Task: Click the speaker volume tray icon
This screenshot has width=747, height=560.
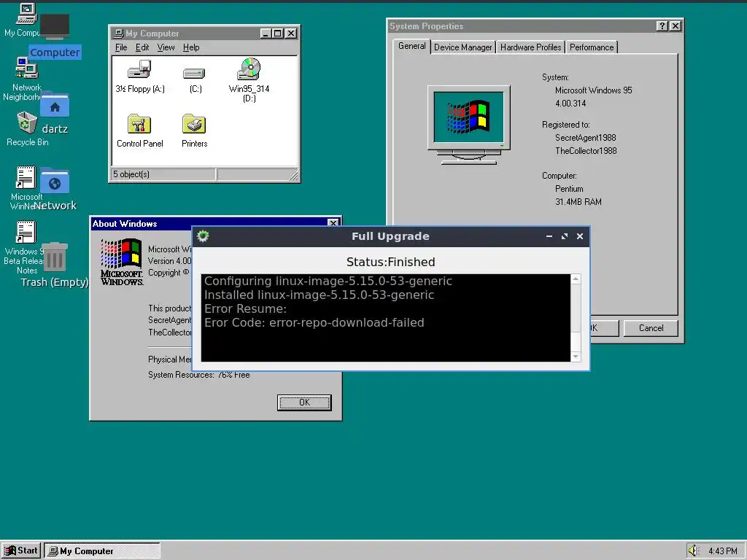Action: (x=693, y=551)
